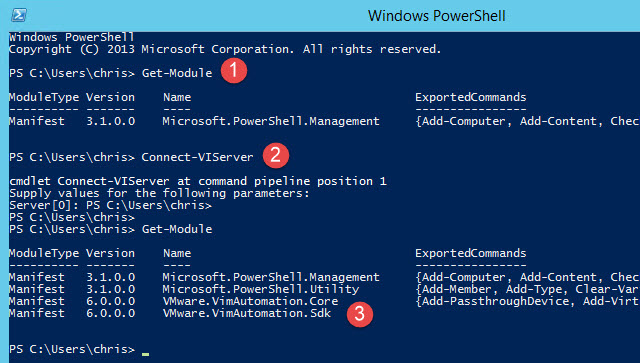Click VMware.VimAutomation.Core module name
The height and width of the screenshot is (363, 640).
[x=250, y=301]
